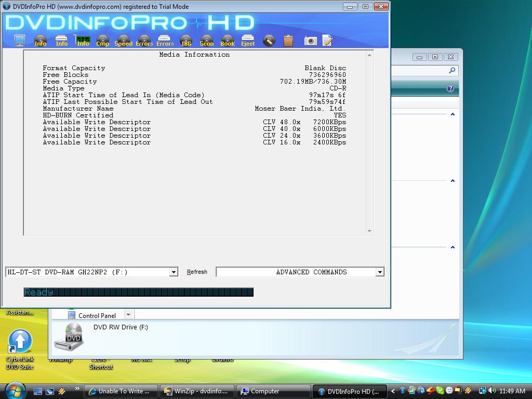532x399 pixels.
Task: Click the disc with pencil toolbar icon
Action: point(269,41)
